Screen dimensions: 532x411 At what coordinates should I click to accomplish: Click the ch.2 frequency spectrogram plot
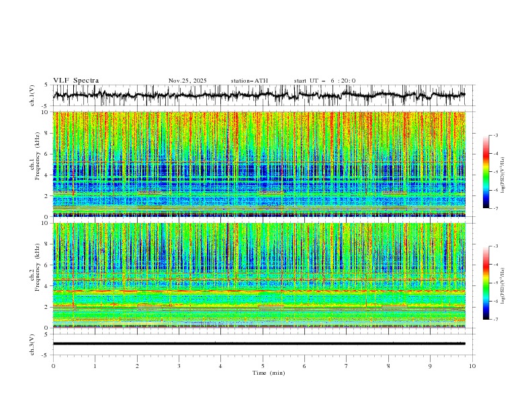tap(259, 275)
